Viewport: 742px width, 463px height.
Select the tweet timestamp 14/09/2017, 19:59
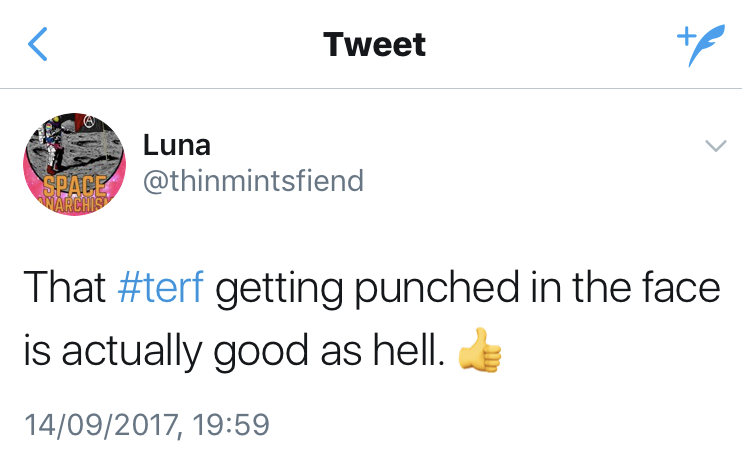[147, 425]
